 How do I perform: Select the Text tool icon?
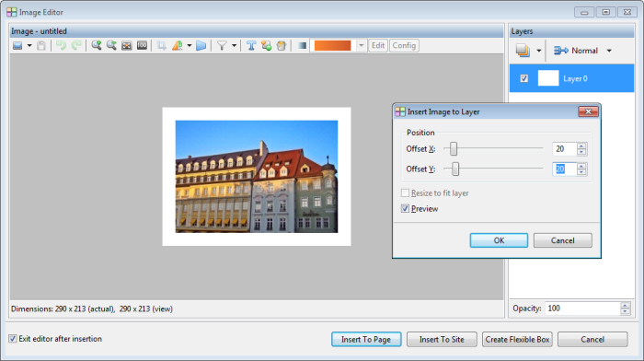pos(251,45)
